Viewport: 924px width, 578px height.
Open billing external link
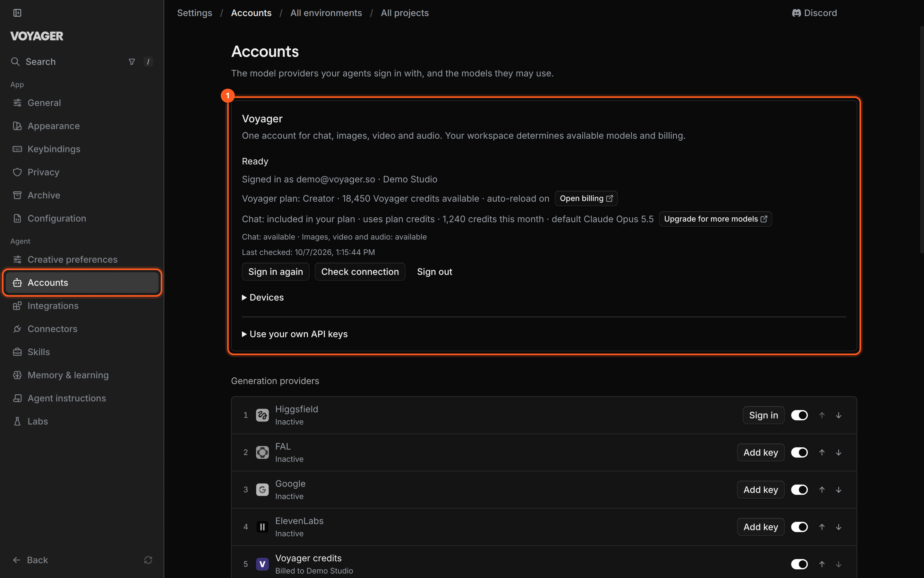point(586,198)
